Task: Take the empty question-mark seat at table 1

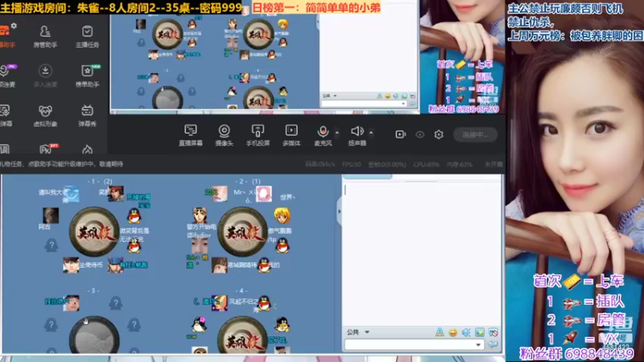Action: click(x=52, y=246)
